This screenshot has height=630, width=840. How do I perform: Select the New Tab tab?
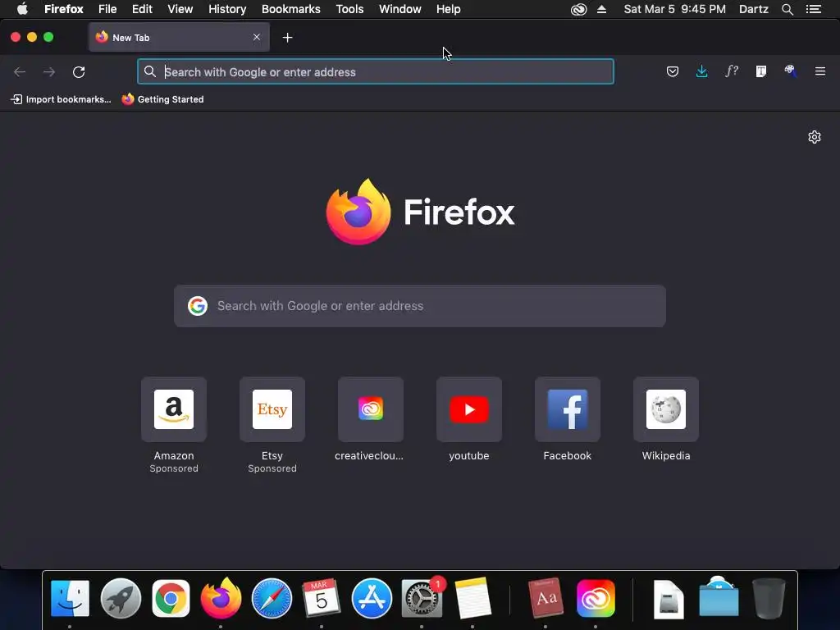(x=179, y=38)
